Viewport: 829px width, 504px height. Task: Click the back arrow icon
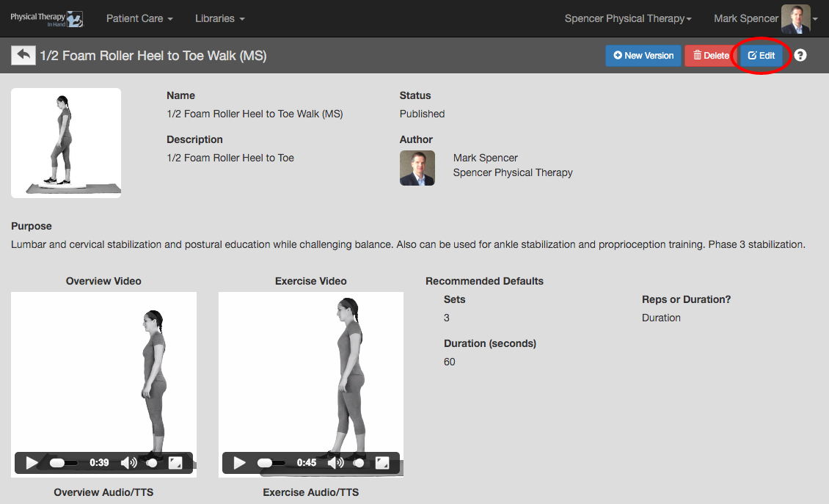[23, 55]
